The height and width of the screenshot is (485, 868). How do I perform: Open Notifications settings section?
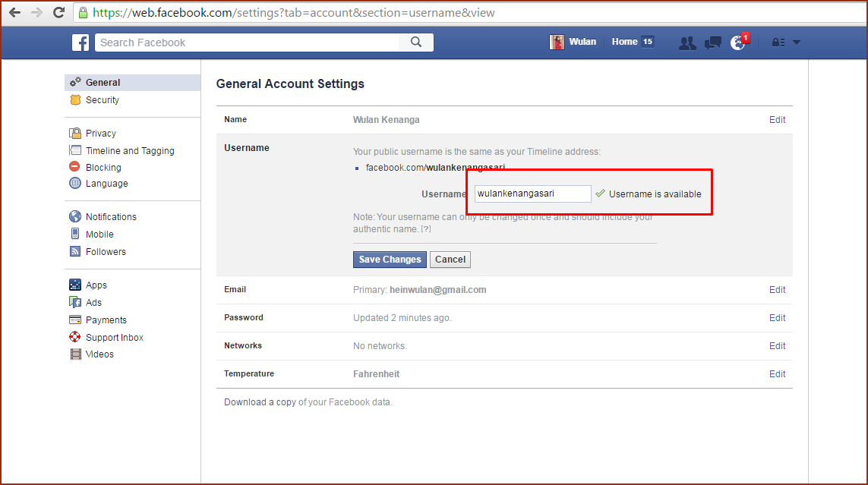pos(111,217)
